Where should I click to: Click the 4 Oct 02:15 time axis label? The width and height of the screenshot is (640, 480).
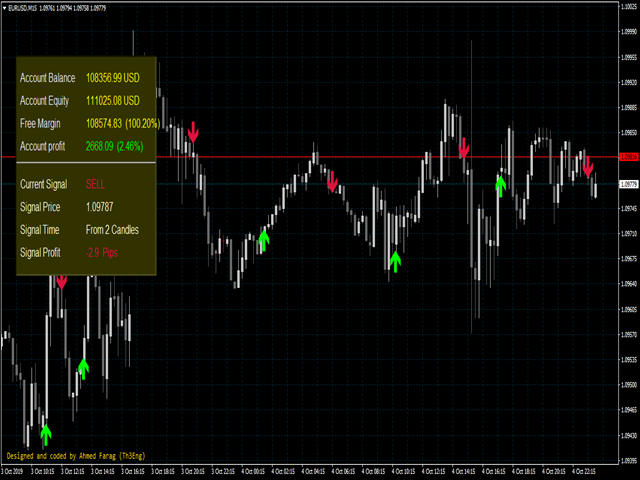[283, 471]
